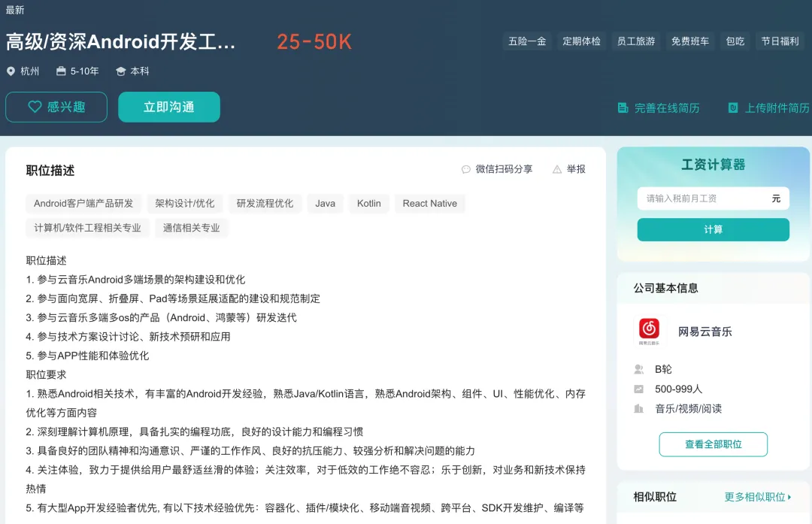Click the arrow next to 更多相似职位

(789, 497)
